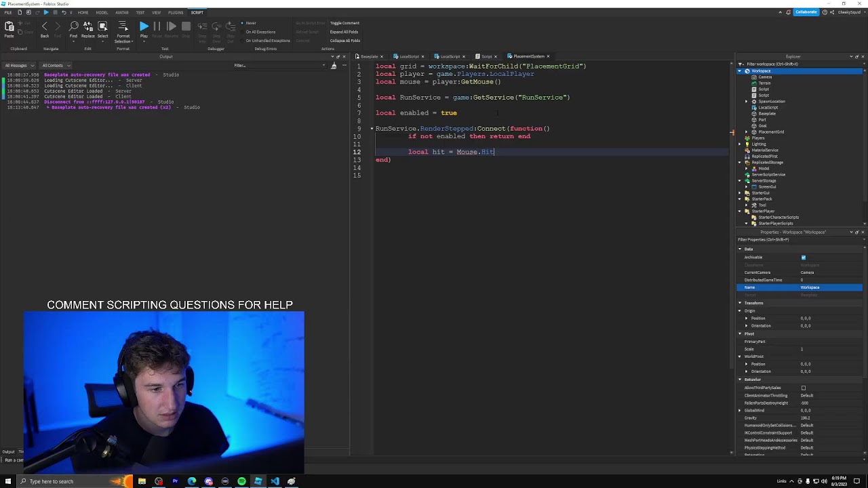868x488 pixels.
Task: Click Collapse All Folds action
Action: 344,41
